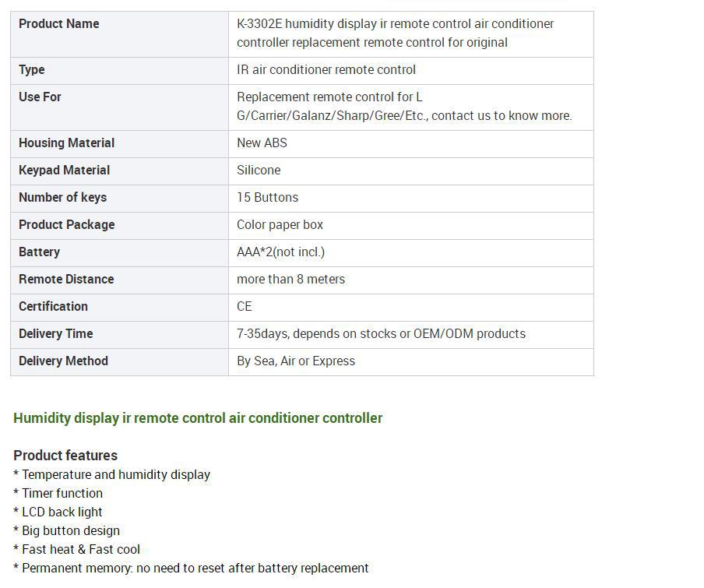Click the 'more than 8 meters' distance value
This screenshot has width=704, height=588.
pos(290,279)
